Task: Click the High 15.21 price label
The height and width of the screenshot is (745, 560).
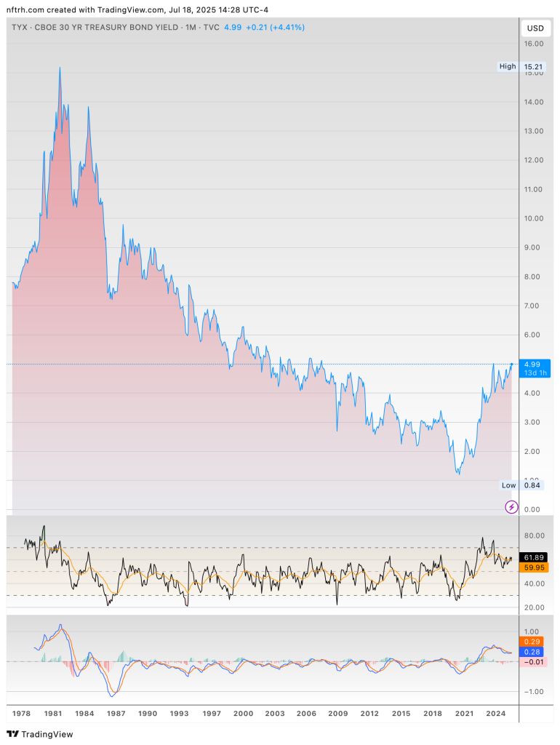Action: point(521,66)
